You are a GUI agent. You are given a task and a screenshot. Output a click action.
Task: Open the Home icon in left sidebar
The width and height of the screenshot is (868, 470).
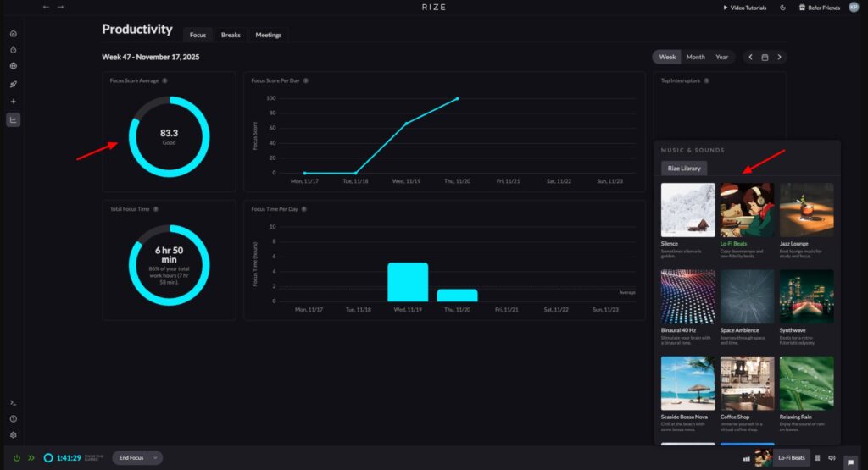(x=13, y=34)
